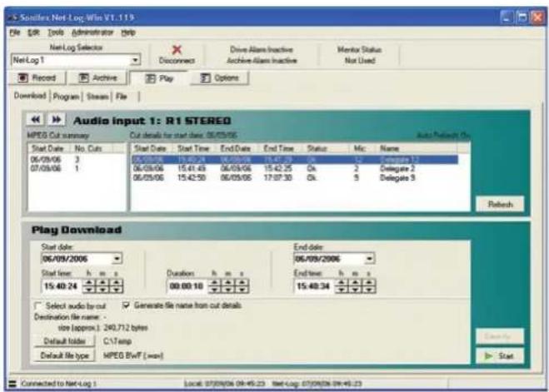Click the Start time minutes stepper
549x392 pixels.
pos(102,286)
